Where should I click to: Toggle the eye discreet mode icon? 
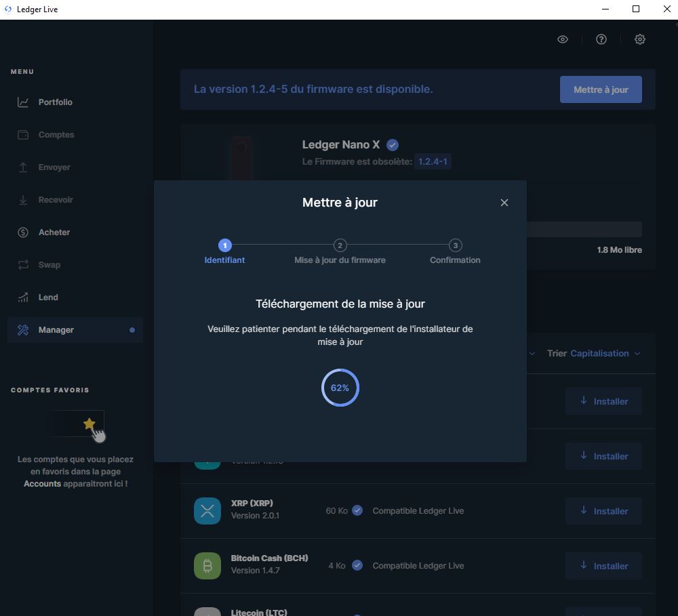[563, 39]
